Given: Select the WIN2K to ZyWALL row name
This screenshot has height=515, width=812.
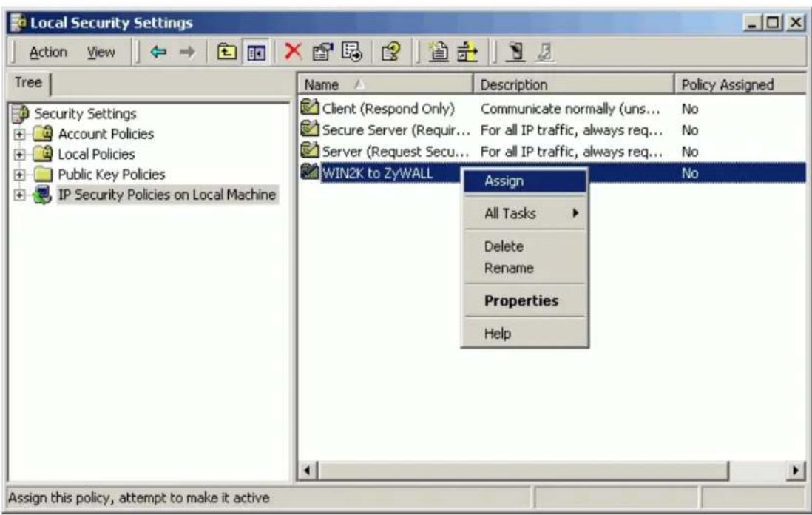Looking at the screenshot, I should tap(377, 173).
